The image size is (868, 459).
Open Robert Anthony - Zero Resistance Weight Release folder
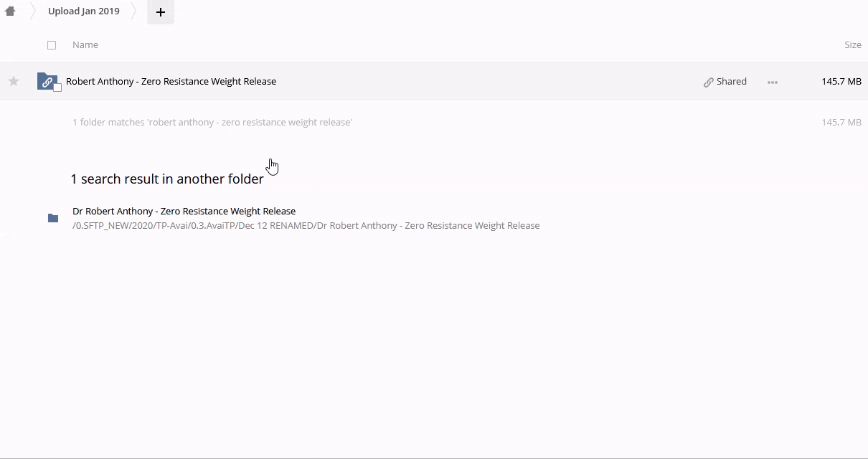[x=171, y=82]
